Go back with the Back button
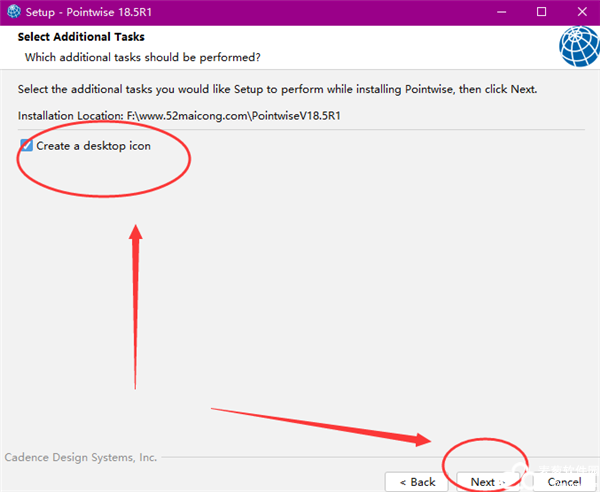The width and height of the screenshot is (600, 492). tap(417, 482)
